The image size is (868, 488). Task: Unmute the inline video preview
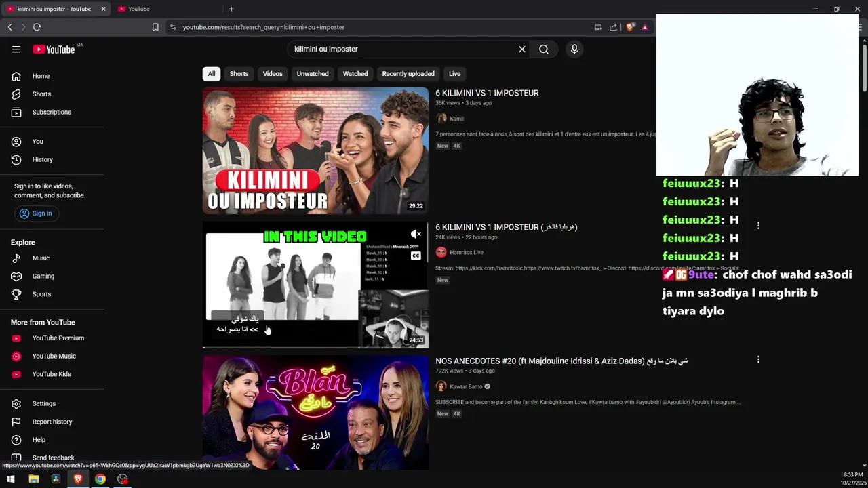click(x=416, y=235)
